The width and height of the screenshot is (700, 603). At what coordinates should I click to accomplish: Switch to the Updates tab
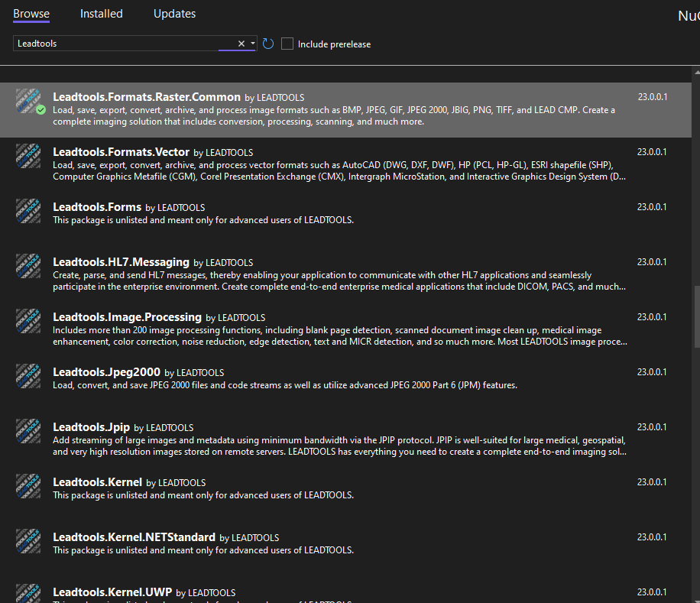click(174, 14)
